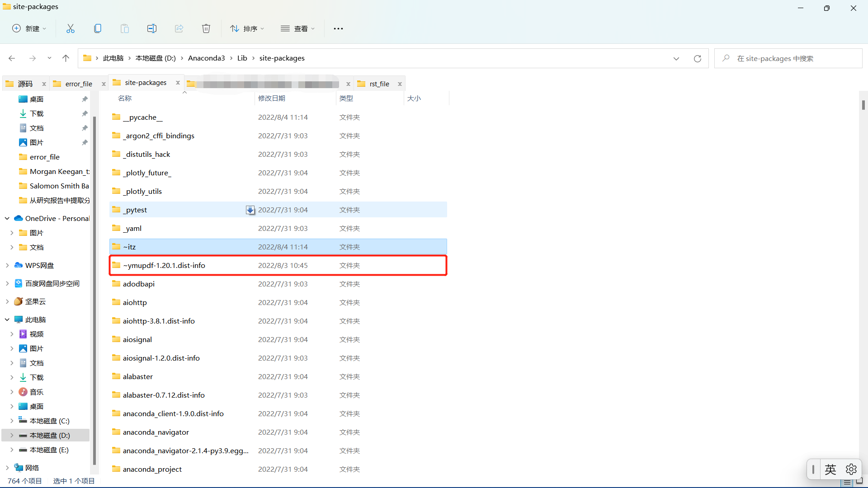This screenshot has height=488, width=868.
Task: Open the more options ellipsis menu
Action: 338,28
